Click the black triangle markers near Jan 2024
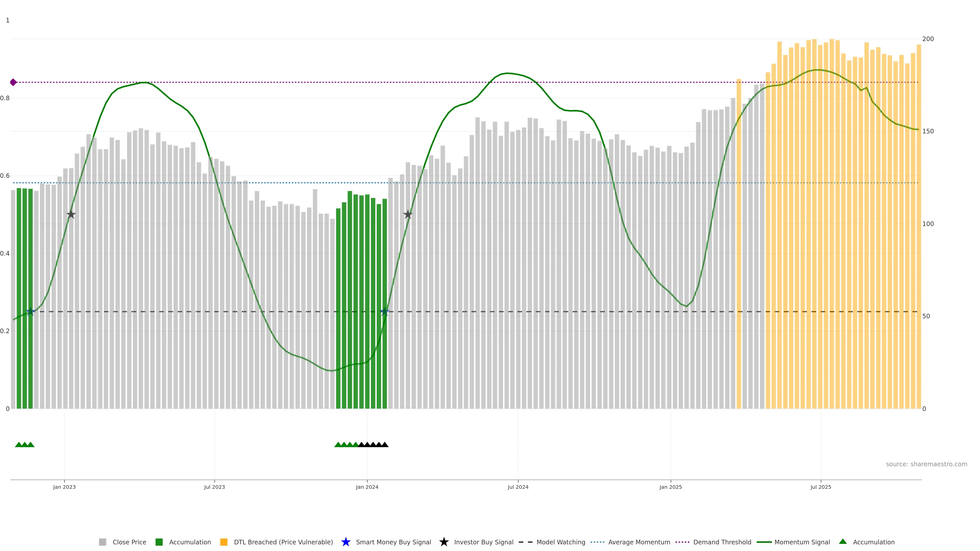Image resolution: width=980 pixels, height=551 pixels. click(373, 445)
